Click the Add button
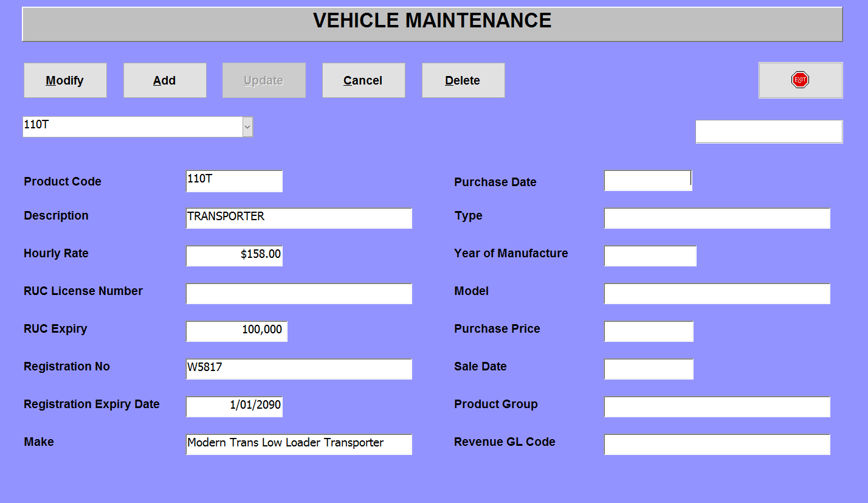This screenshot has height=503, width=868. [164, 80]
